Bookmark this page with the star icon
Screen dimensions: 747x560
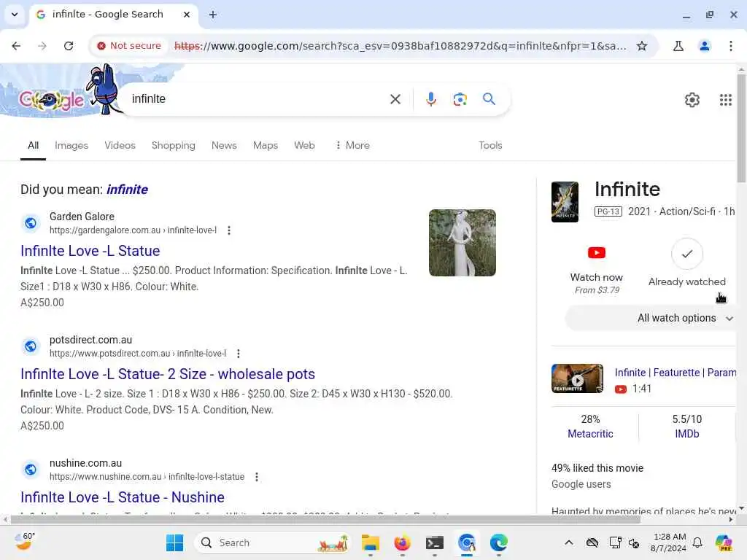642,46
